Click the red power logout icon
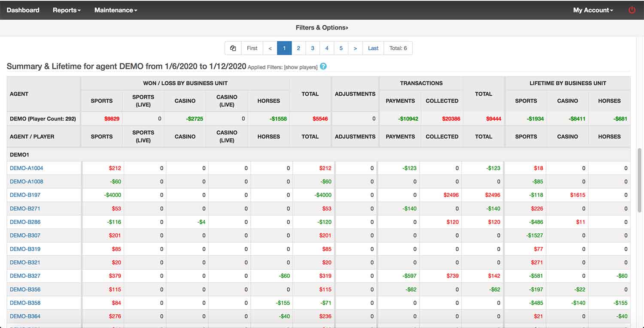This screenshot has height=328, width=644. [x=632, y=10]
